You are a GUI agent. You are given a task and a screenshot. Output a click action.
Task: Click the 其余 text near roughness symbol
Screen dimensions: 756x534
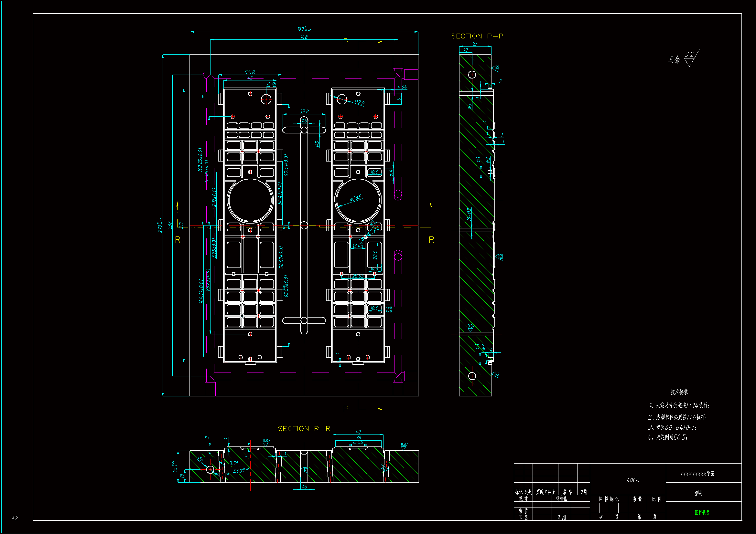(x=674, y=59)
